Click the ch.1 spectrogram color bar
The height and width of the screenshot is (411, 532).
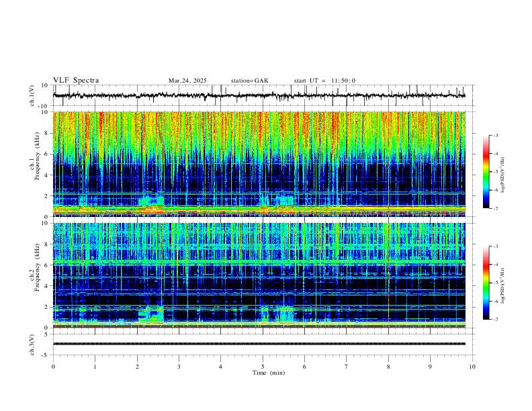pyautogui.click(x=486, y=172)
